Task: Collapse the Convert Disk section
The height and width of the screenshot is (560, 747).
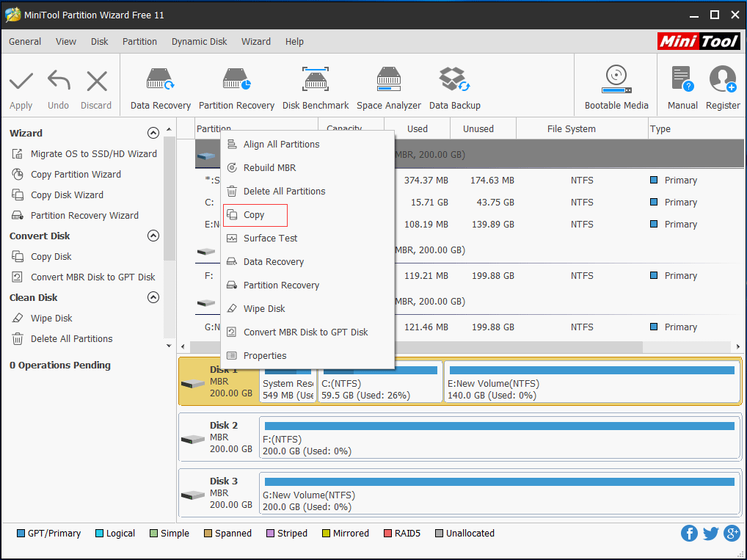Action: [153, 236]
